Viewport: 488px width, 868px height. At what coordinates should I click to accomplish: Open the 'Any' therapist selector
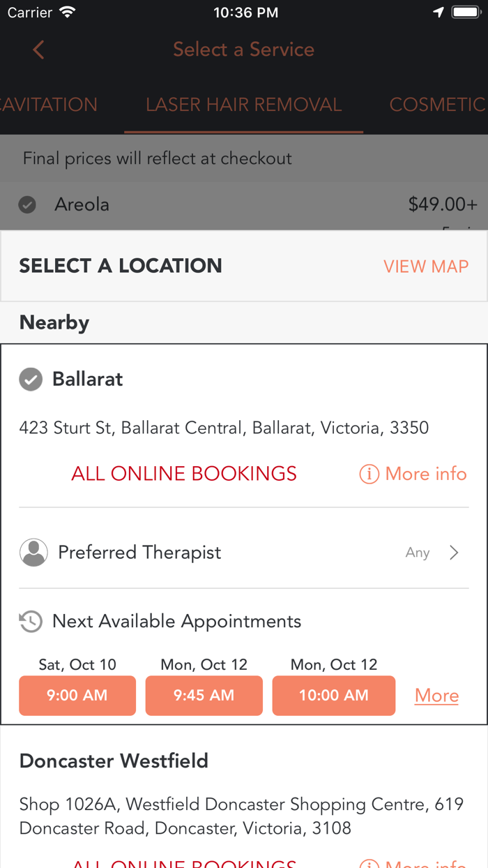(x=418, y=553)
